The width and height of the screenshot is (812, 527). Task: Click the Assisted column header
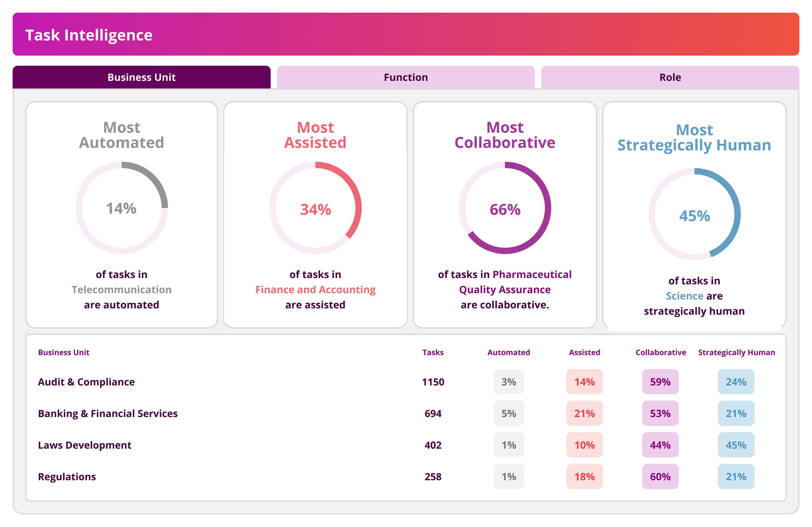584,353
